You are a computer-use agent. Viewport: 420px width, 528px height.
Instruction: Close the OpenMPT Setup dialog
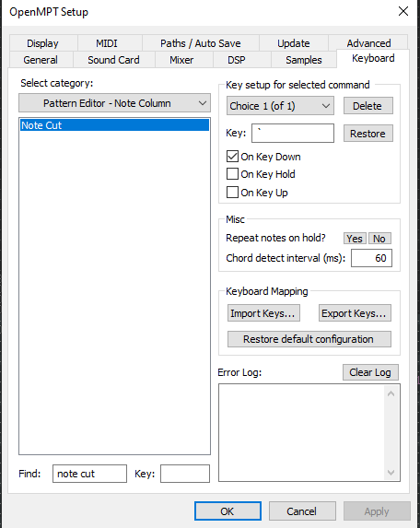(x=403, y=11)
